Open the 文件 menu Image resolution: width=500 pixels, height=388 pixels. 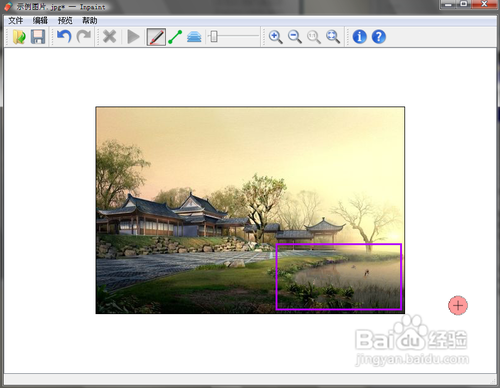(x=15, y=21)
